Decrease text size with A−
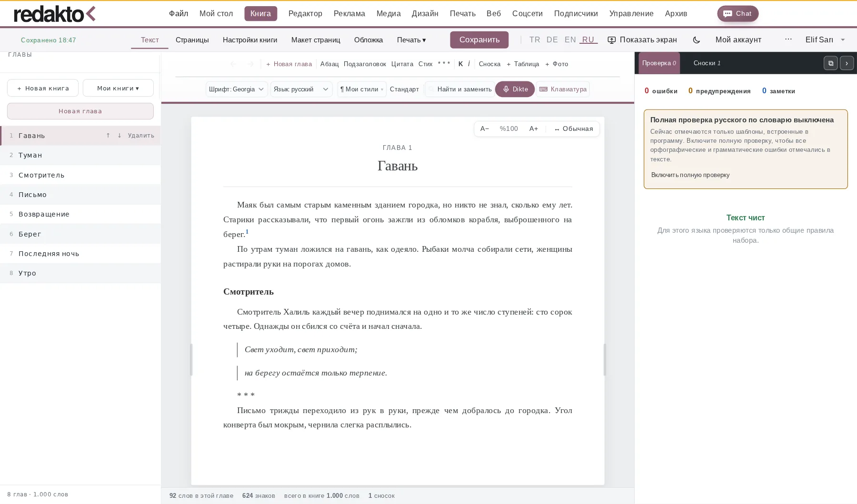The width and height of the screenshot is (857, 504). click(485, 128)
